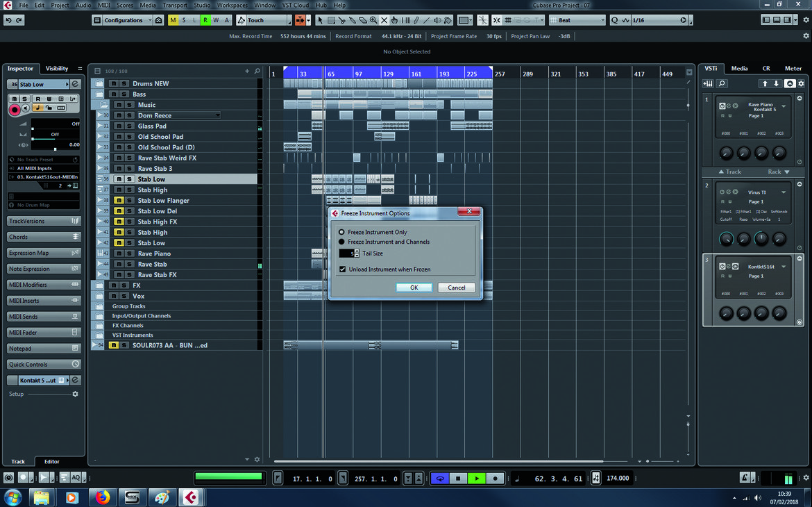Viewport: 812px width, 507px height.
Task: Open track search magnifier in track list
Action: tap(257, 71)
